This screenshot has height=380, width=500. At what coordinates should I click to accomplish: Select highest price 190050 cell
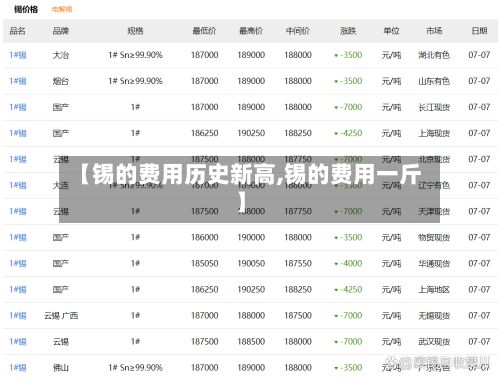(251, 263)
